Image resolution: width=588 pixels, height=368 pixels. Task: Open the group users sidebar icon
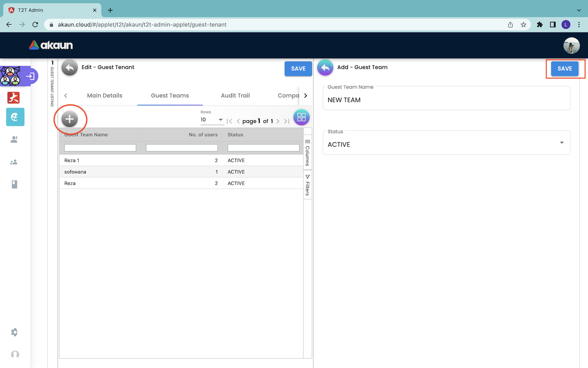(14, 162)
